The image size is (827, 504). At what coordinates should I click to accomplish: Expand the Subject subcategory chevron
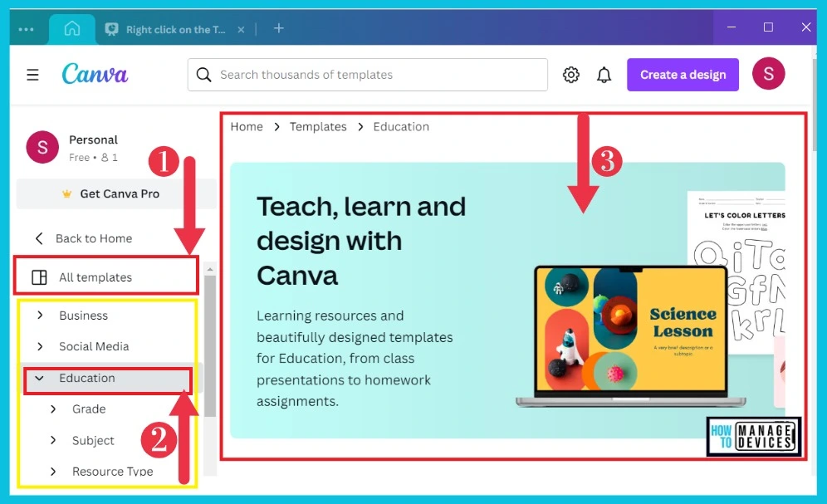[x=53, y=440]
